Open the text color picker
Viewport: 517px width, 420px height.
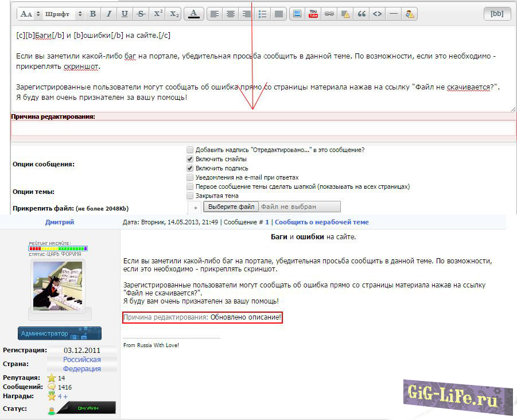[194, 14]
